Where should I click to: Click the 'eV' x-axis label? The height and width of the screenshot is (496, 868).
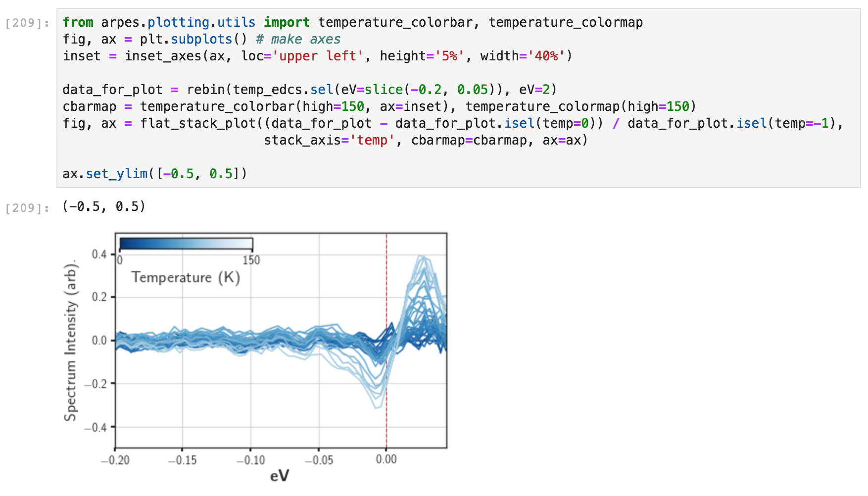pos(280,476)
